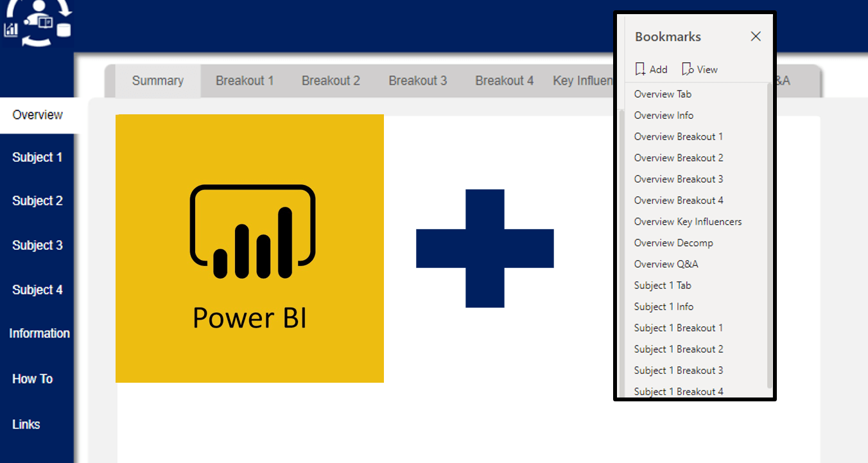Open Subject 3 from the sidebar
The image size is (868, 463).
coord(37,245)
